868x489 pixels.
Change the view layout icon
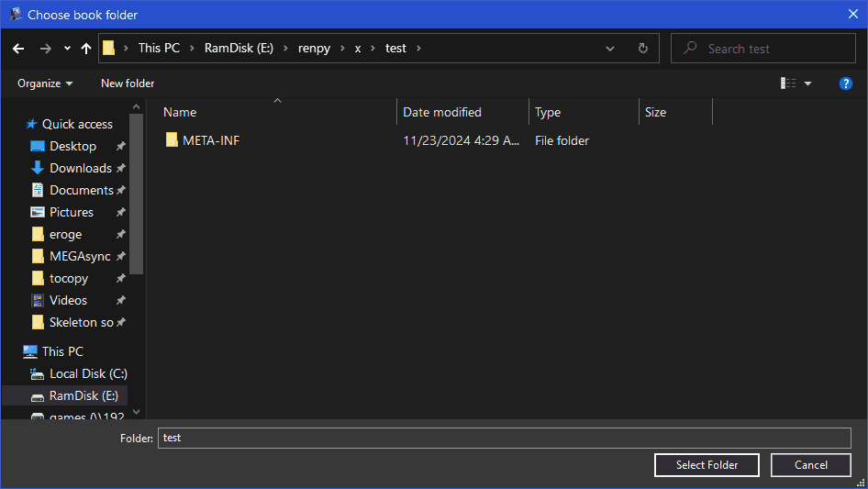788,83
